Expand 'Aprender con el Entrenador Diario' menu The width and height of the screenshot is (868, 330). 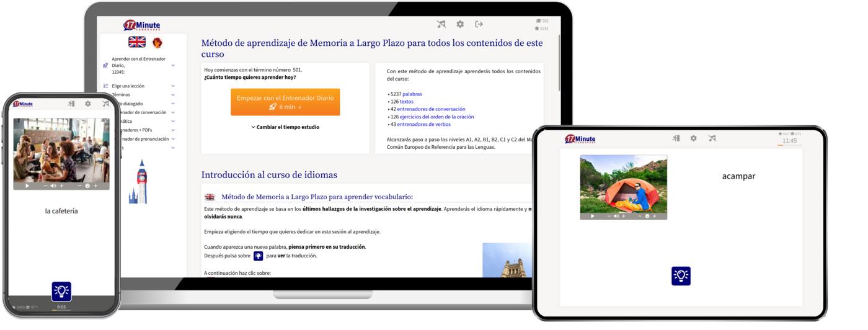pos(173,65)
